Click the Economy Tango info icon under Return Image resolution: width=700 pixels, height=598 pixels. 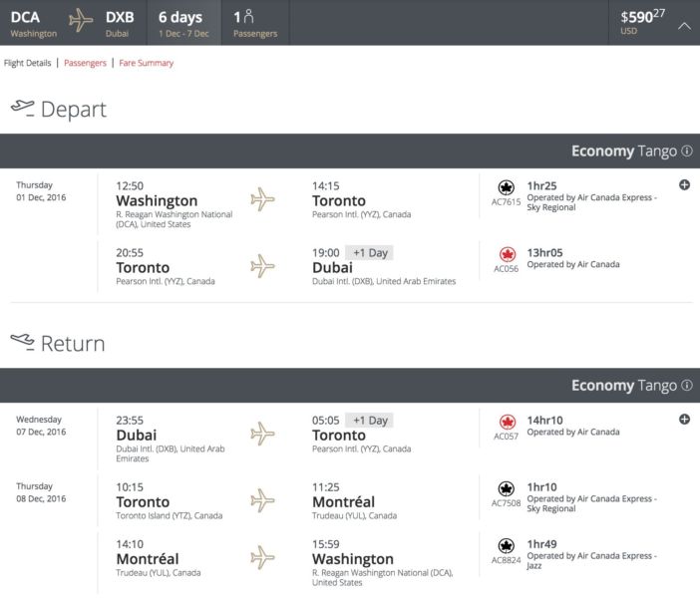tap(686, 386)
